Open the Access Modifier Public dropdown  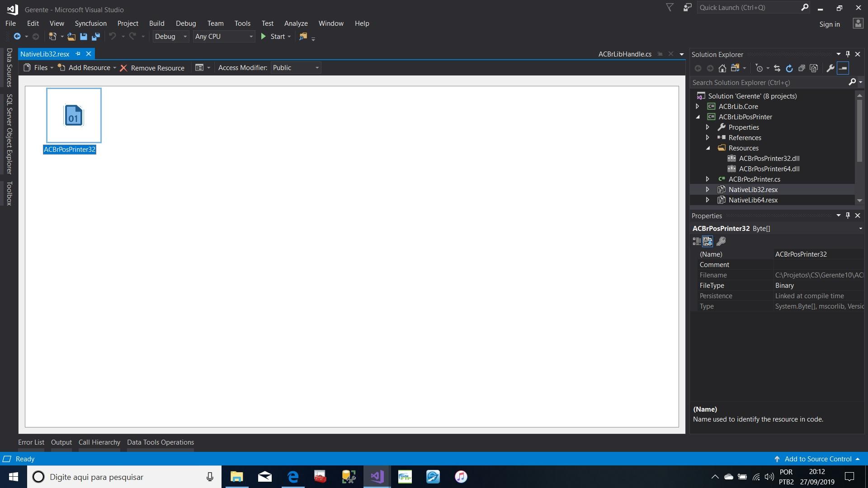296,68
